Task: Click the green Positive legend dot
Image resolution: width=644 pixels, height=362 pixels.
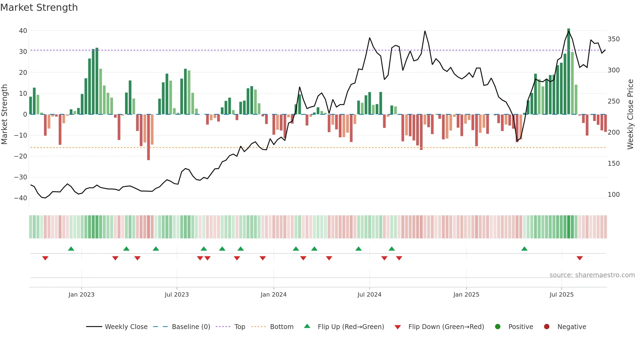Action: 498,327
